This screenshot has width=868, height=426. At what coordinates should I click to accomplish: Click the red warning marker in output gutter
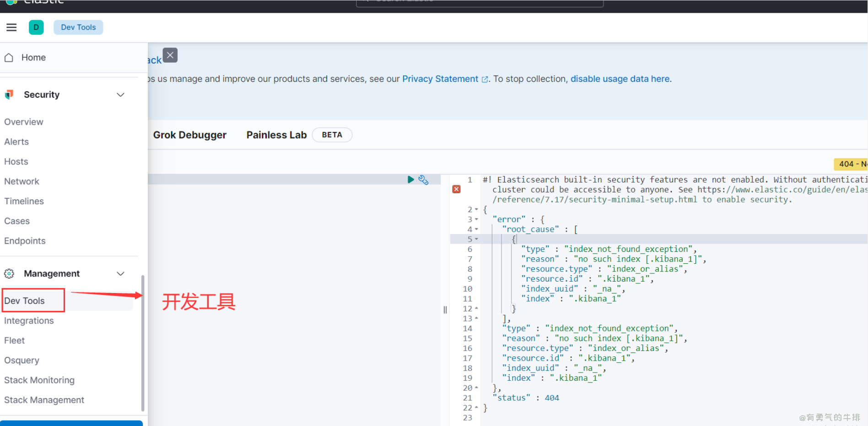456,189
